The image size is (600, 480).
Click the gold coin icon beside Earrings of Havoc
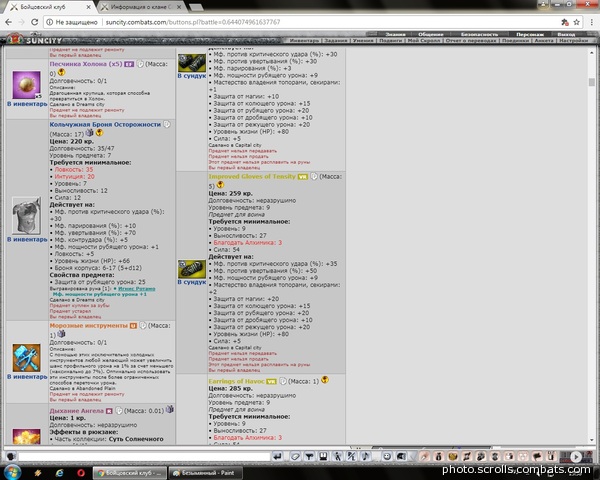pos(325,380)
